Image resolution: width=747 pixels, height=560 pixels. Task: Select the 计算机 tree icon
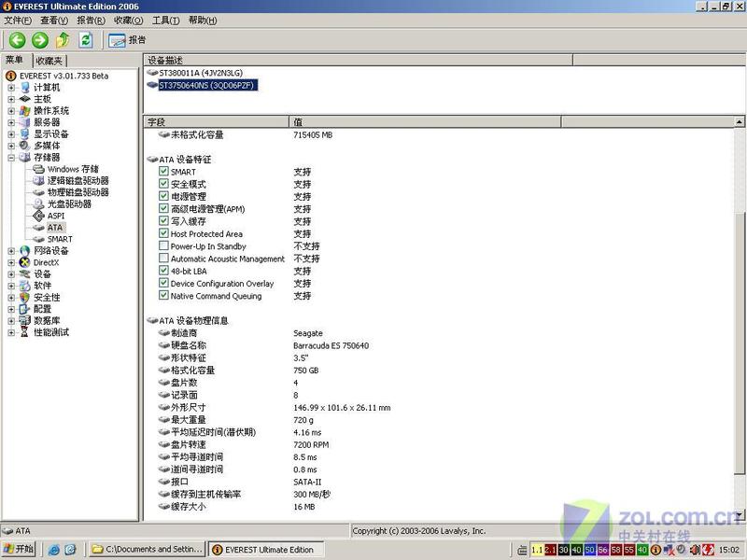click(x=25, y=87)
